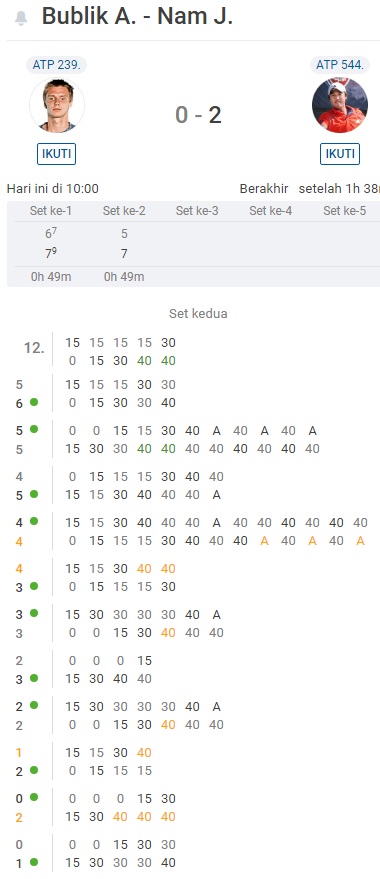Click the ATP 239. ranking badge
This screenshot has height=879, width=380.
coord(56,64)
